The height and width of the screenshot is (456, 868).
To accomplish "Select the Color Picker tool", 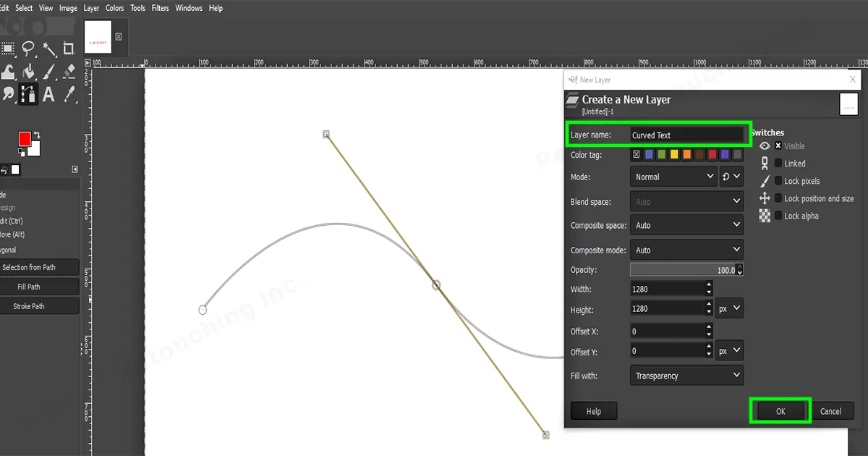I will click(x=69, y=95).
